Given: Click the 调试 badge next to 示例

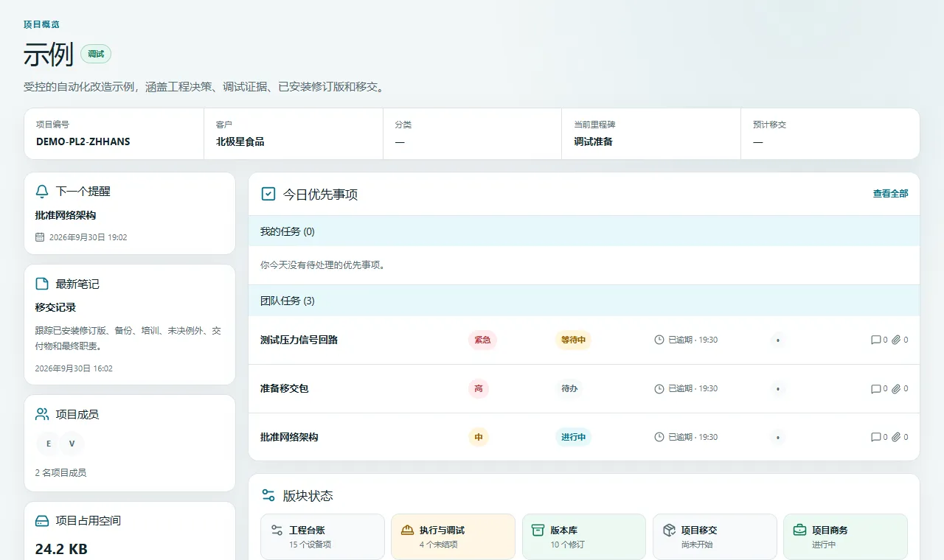Looking at the screenshot, I should (x=96, y=54).
